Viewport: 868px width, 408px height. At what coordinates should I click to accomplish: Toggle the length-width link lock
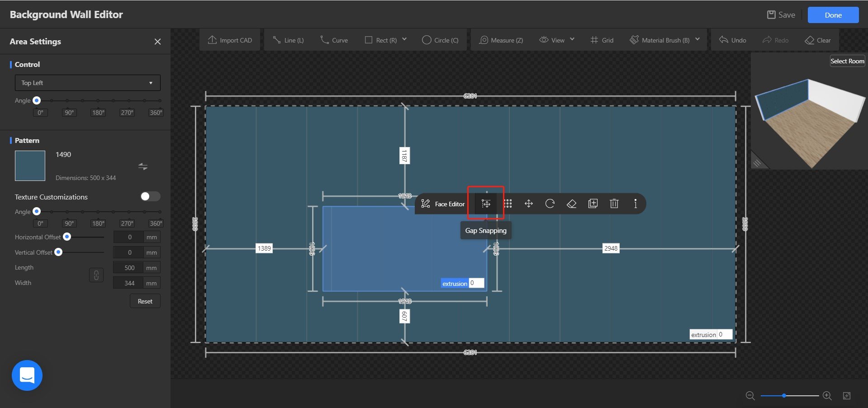[96, 275]
